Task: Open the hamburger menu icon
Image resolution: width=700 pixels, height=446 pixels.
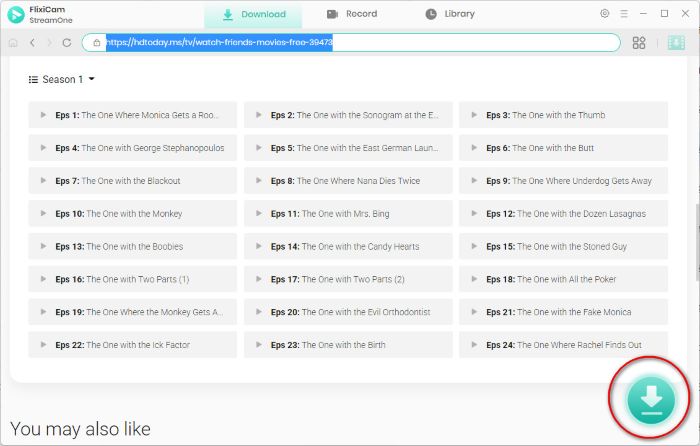Action: point(624,14)
